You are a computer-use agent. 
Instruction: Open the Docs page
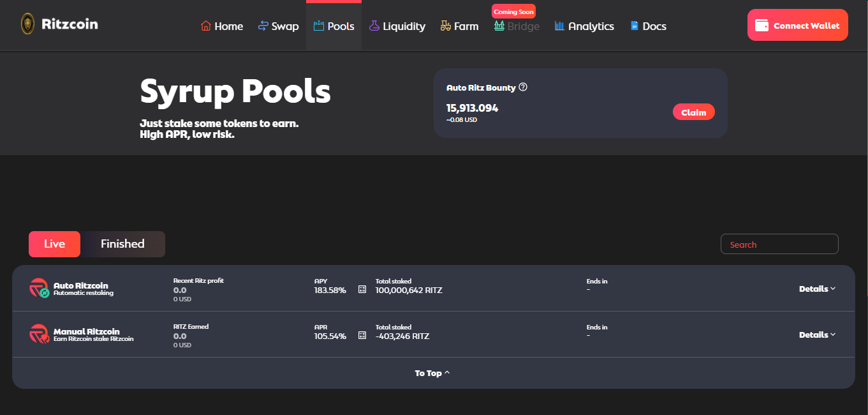pos(648,26)
